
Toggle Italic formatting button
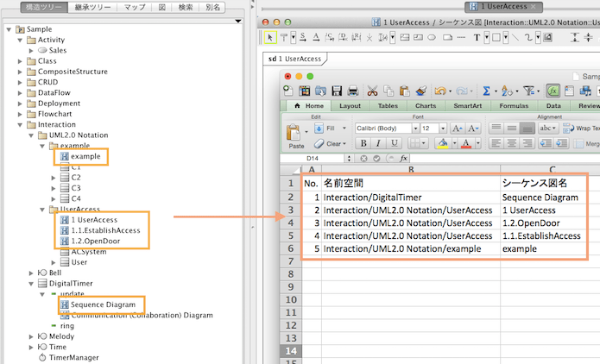[x=377, y=144]
